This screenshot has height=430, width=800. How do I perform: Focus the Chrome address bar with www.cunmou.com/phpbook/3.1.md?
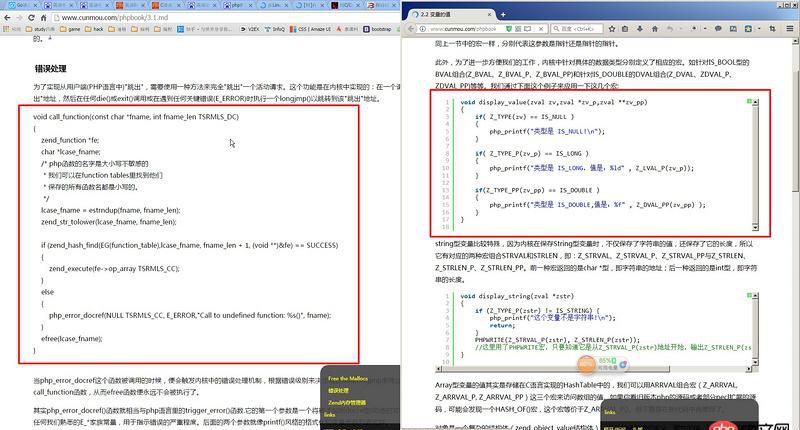pos(224,17)
